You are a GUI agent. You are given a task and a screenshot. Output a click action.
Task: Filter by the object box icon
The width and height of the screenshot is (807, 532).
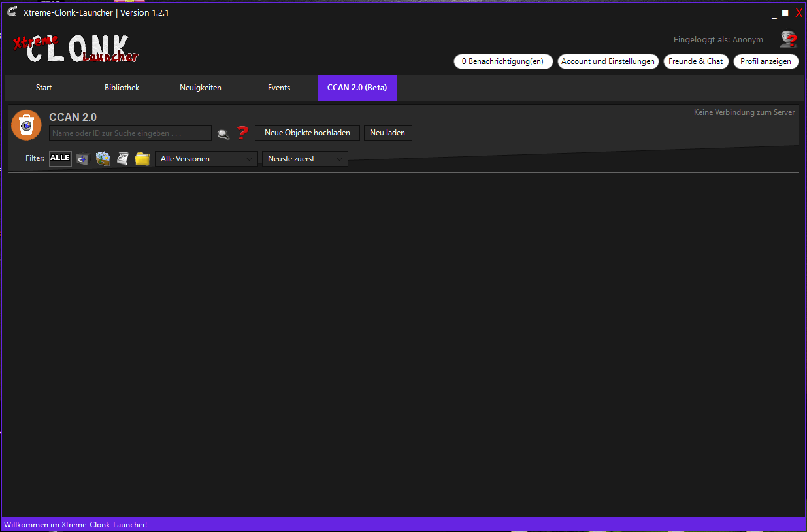(82, 159)
